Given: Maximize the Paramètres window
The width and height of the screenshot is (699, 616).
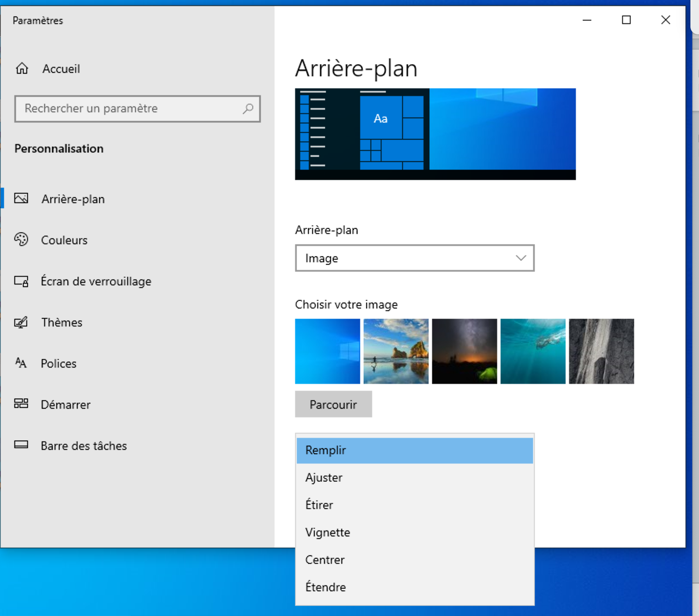Looking at the screenshot, I should pyautogui.click(x=626, y=20).
